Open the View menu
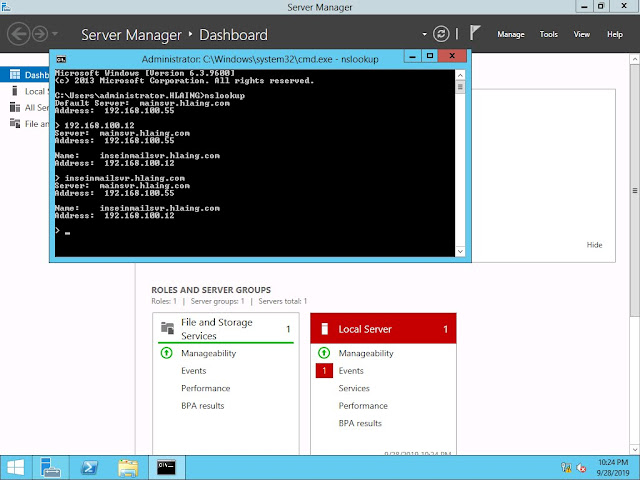Viewport: 640px width, 480px height. tap(582, 35)
